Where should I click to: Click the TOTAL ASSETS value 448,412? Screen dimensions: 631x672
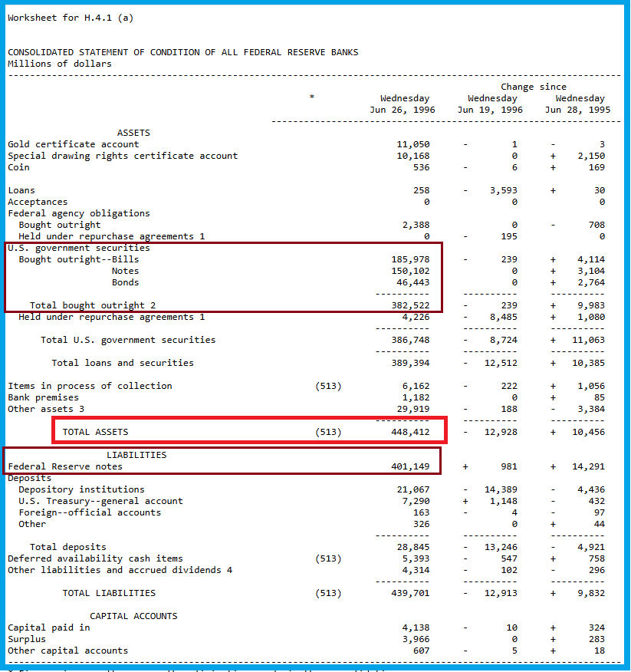(x=410, y=432)
